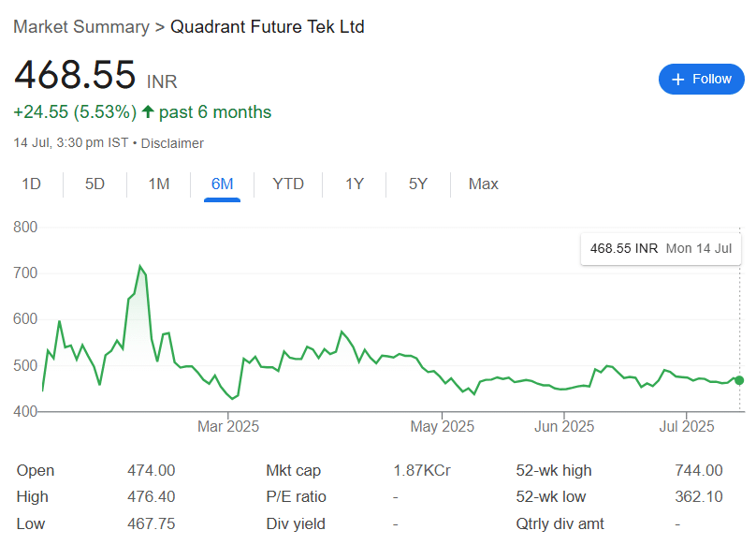Switch to YTD chart range
Image resolution: width=756 pixels, height=545 pixels.
287,184
